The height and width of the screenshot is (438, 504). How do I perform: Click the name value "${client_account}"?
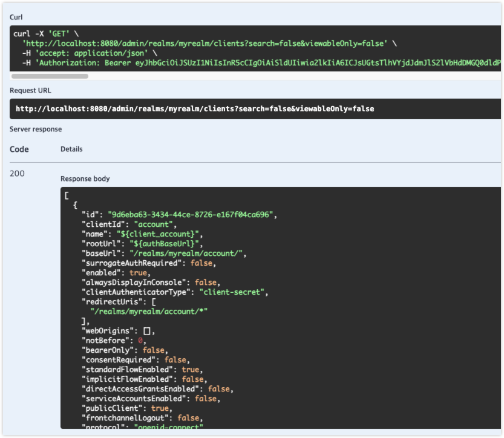point(158,234)
